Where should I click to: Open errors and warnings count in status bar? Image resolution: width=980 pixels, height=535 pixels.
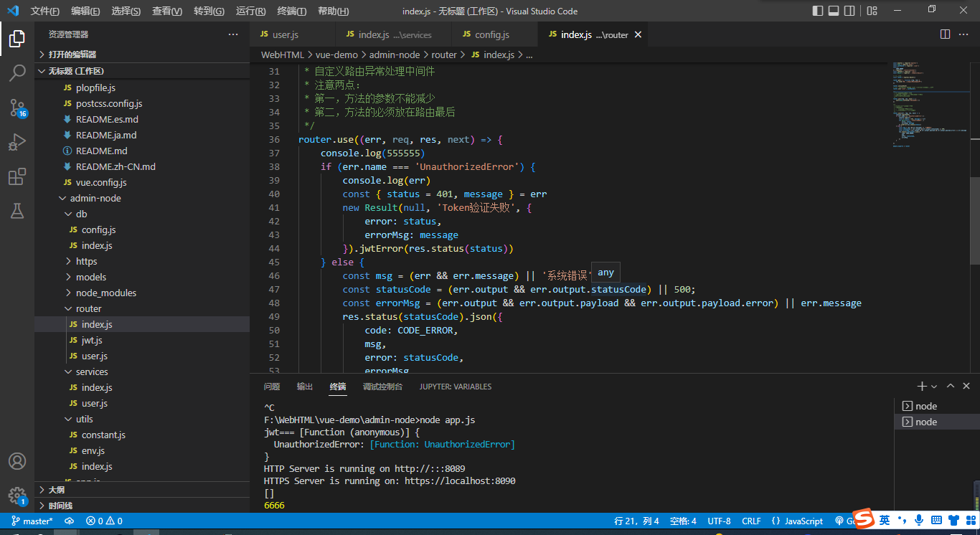[104, 521]
